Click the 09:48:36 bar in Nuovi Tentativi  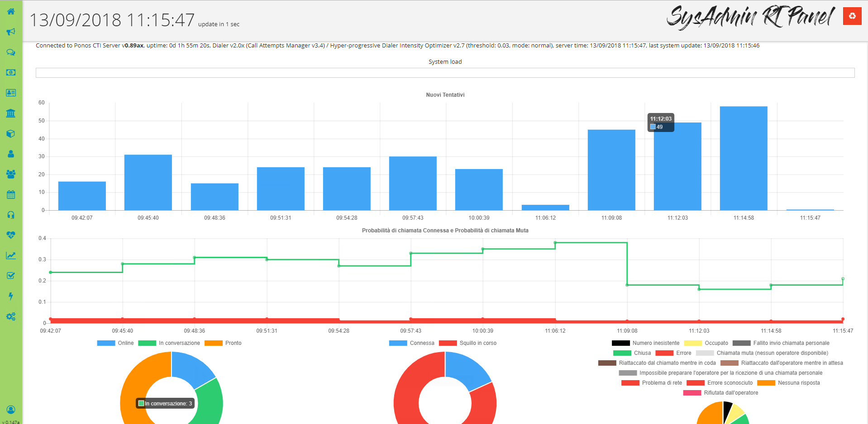pyautogui.click(x=215, y=197)
